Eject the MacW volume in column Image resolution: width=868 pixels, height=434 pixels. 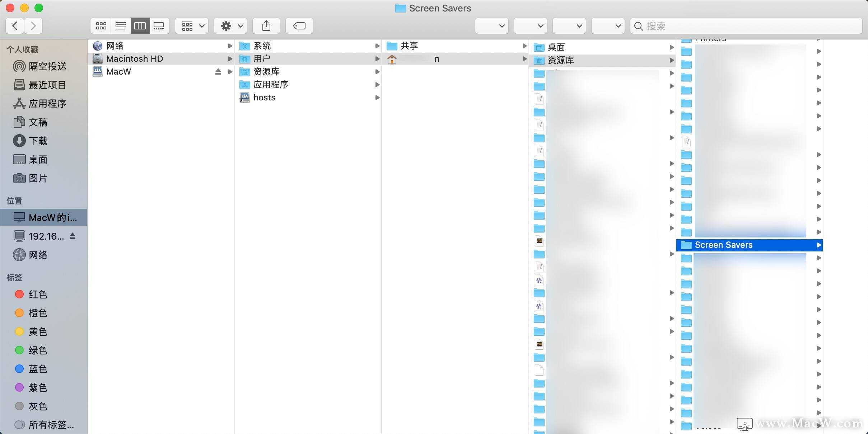[218, 72]
